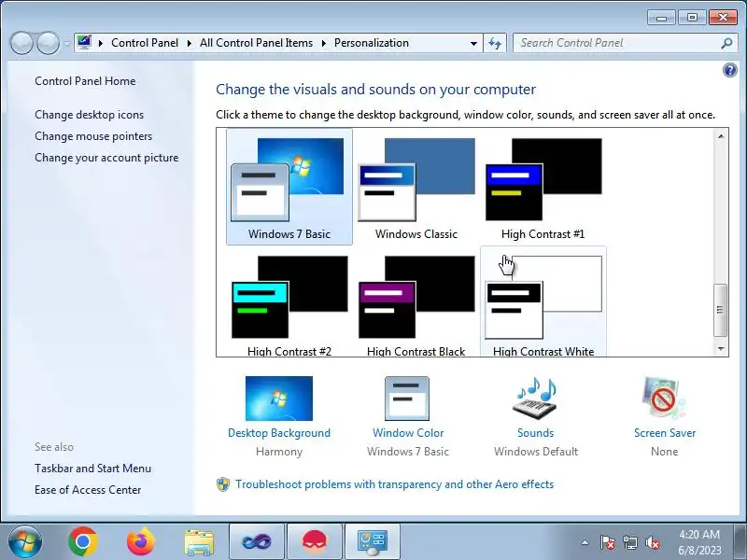Click the theme list scroll down arrow
Screen dimensions: 747x560
[x=721, y=349]
